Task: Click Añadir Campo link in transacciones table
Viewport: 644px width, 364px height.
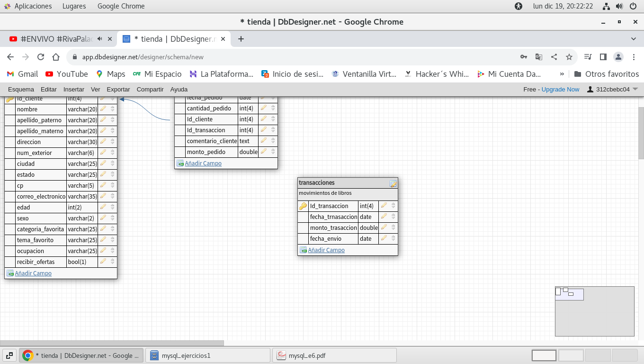Action: pos(326,250)
